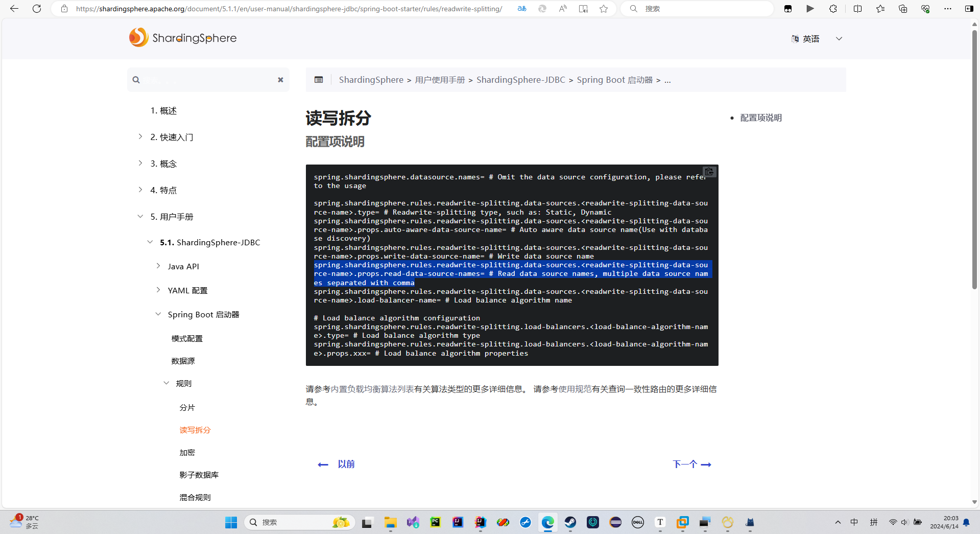The width and height of the screenshot is (980, 534).
Task: Open the Windows Start menu
Action: pyautogui.click(x=231, y=522)
